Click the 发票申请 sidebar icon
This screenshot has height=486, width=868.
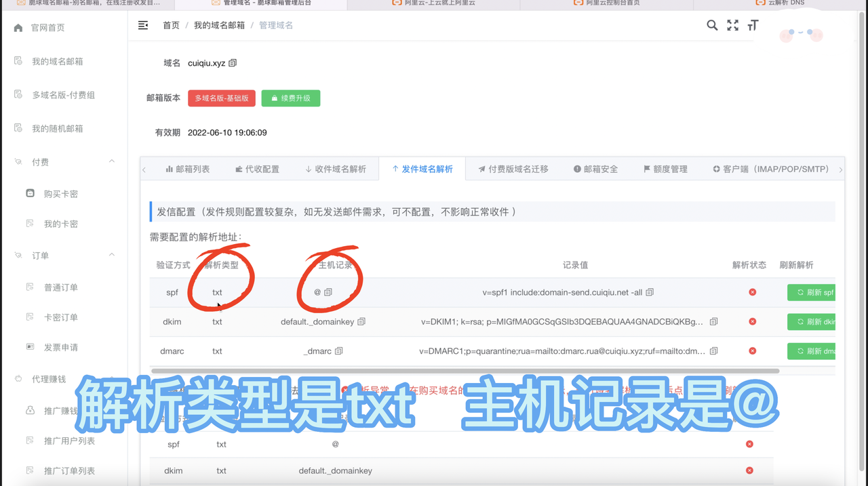click(x=30, y=346)
